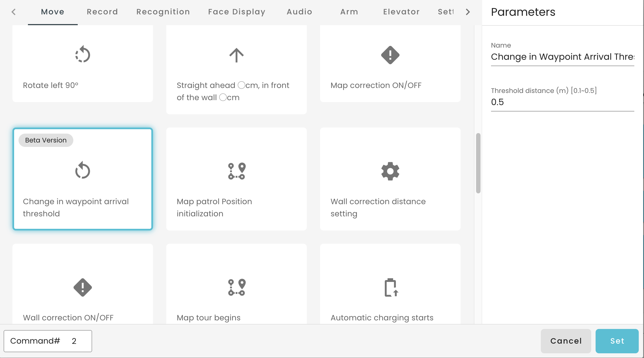Click the Wall correction distance gear icon
Image resolution: width=644 pixels, height=358 pixels.
(390, 171)
